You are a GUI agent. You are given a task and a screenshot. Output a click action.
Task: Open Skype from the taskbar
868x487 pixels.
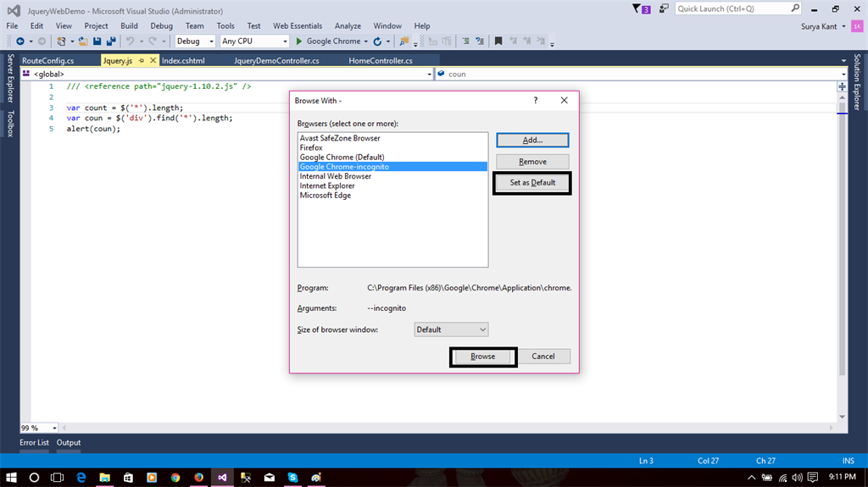292,477
